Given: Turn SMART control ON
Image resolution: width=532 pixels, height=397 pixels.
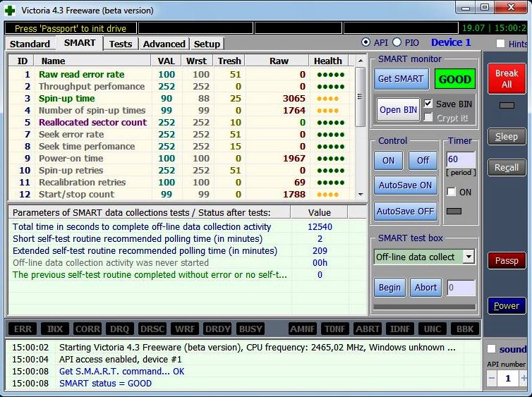Looking at the screenshot, I should click(389, 160).
